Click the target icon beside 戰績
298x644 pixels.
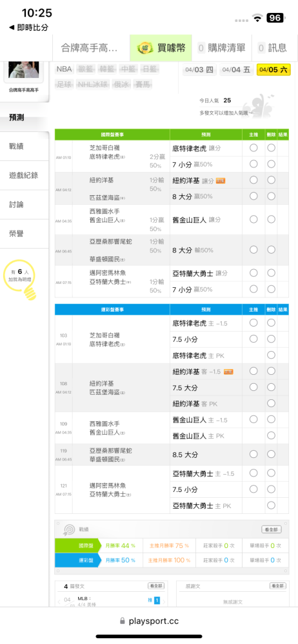coord(67,529)
